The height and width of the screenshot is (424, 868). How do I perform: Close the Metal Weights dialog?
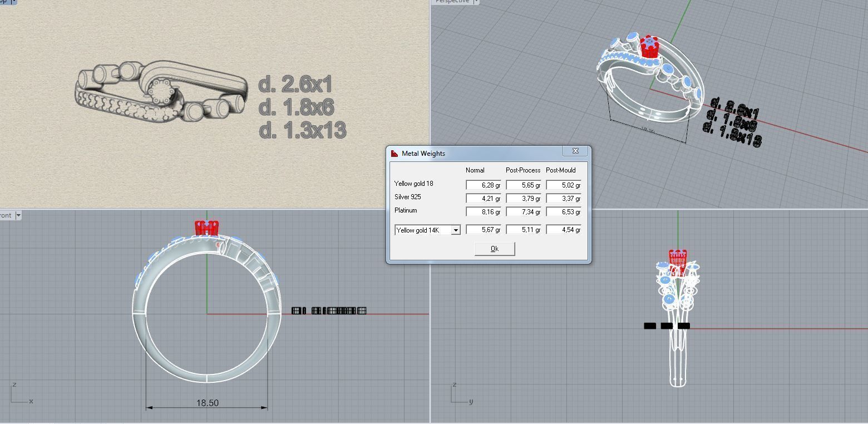pos(575,151)
